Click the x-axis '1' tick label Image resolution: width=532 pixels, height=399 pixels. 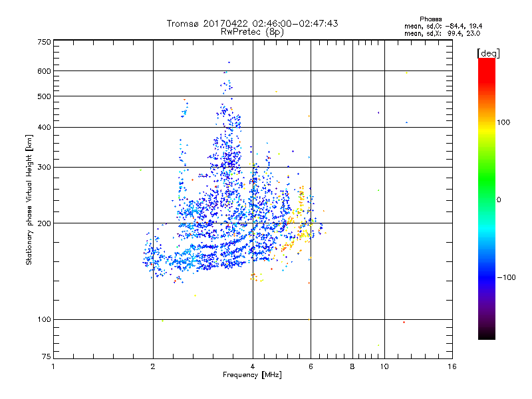click(x=53, y=366)
